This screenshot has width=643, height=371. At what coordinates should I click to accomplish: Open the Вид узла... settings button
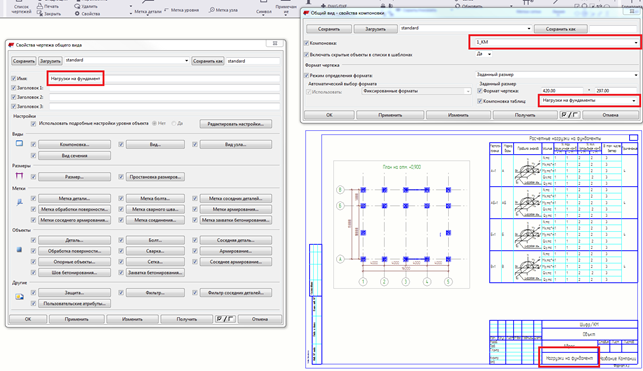point(235,144)
